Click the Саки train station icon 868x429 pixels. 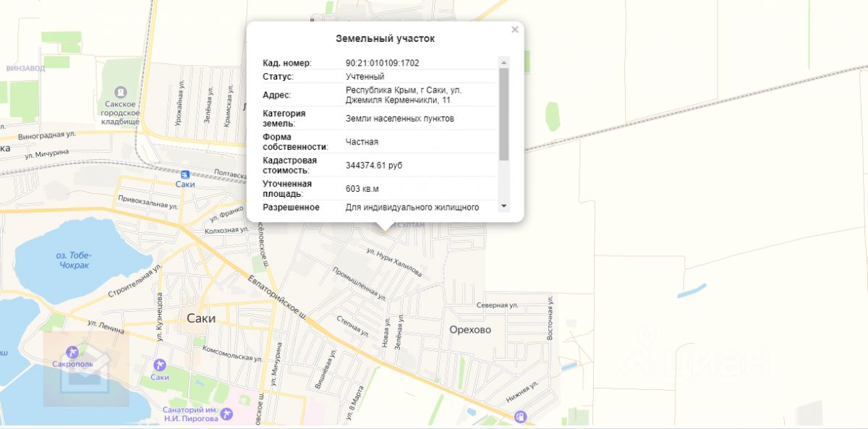click(185, 174)
